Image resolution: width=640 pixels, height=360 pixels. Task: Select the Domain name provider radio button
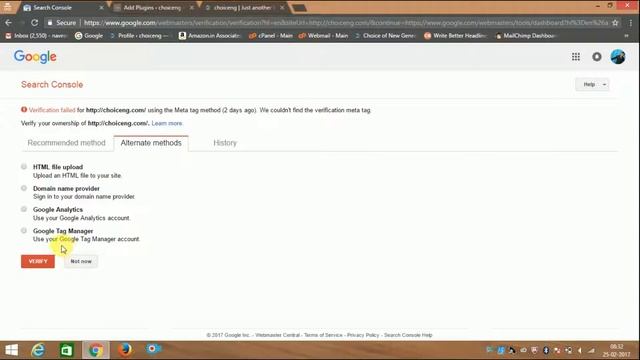coord(24,188)
